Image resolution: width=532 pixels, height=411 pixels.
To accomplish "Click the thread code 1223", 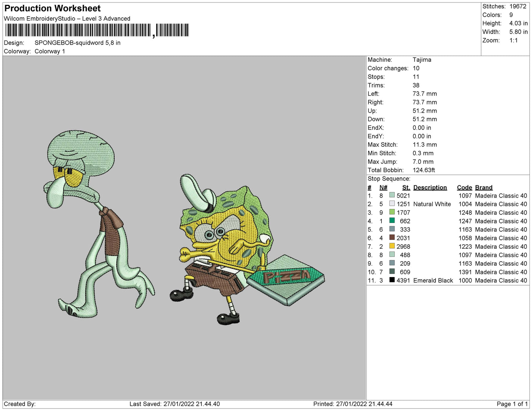I will [465, 246].
